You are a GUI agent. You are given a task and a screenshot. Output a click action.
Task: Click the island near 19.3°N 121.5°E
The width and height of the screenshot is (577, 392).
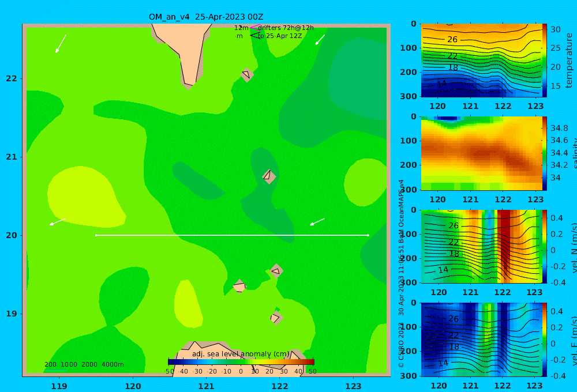(239, 286)
